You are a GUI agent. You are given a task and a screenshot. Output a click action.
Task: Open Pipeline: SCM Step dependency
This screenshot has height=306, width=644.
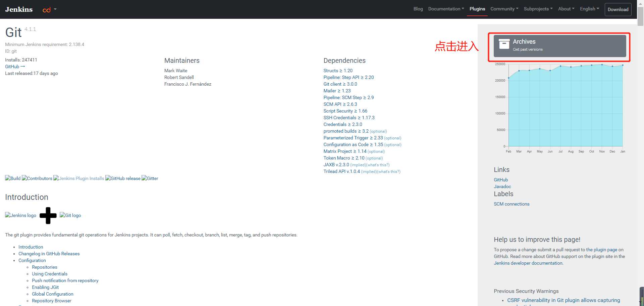(x=348, y=97)
